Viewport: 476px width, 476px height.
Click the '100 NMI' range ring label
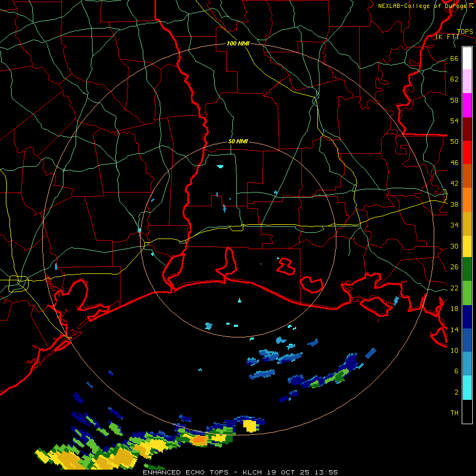click(x=238, y=43)
